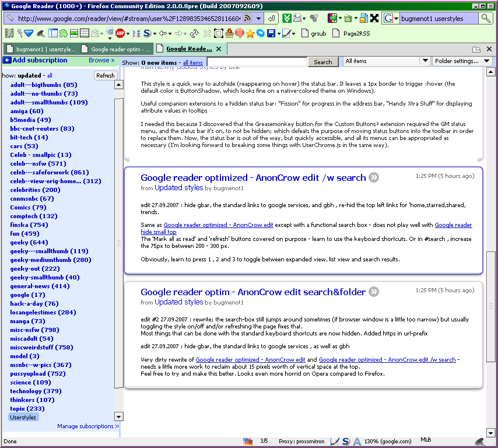
Task: Click arrow next to 'AnonCrow edit search&folder' title
Action: click(x=374, y=292)
